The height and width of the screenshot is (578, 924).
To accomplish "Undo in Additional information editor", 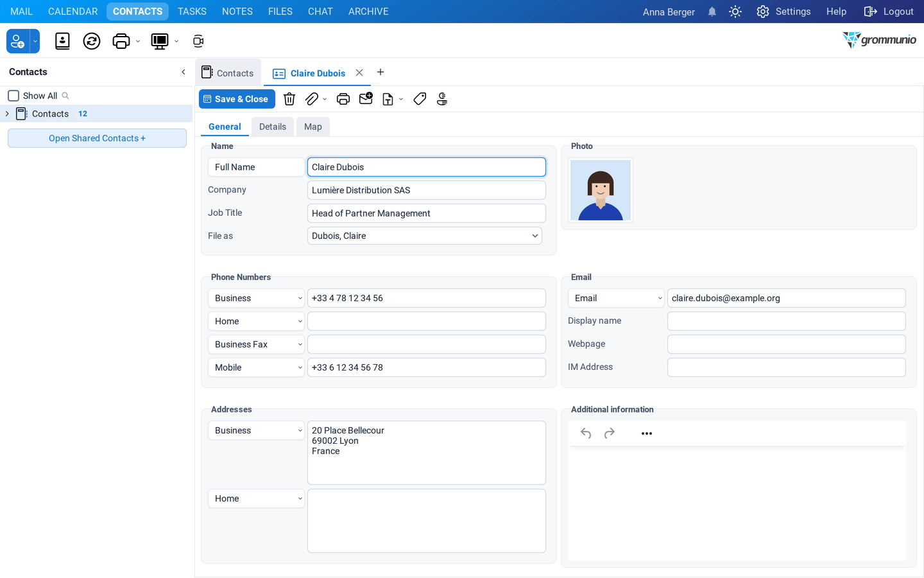I will tap(586, 433).
